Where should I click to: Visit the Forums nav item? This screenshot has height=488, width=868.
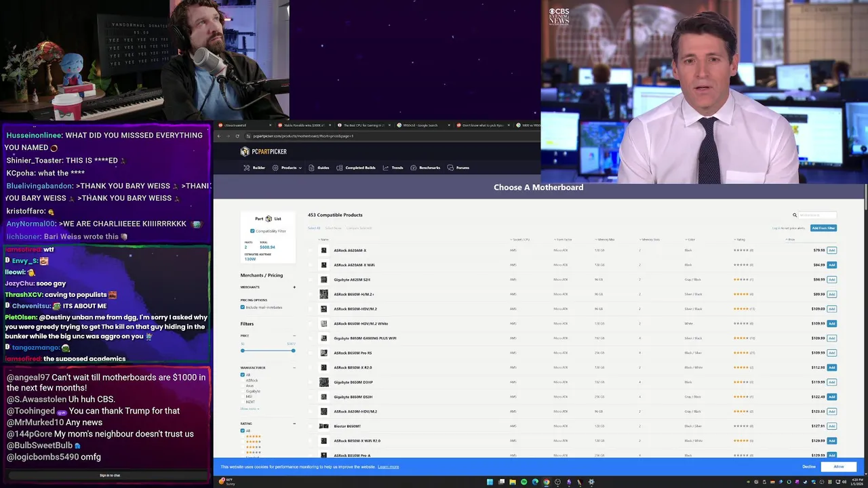[x=458, y=167]
